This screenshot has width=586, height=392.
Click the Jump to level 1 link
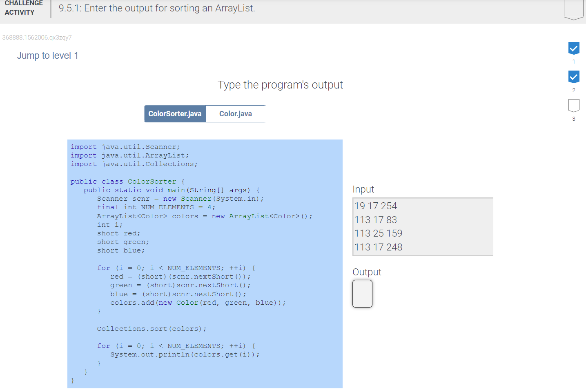47,55
